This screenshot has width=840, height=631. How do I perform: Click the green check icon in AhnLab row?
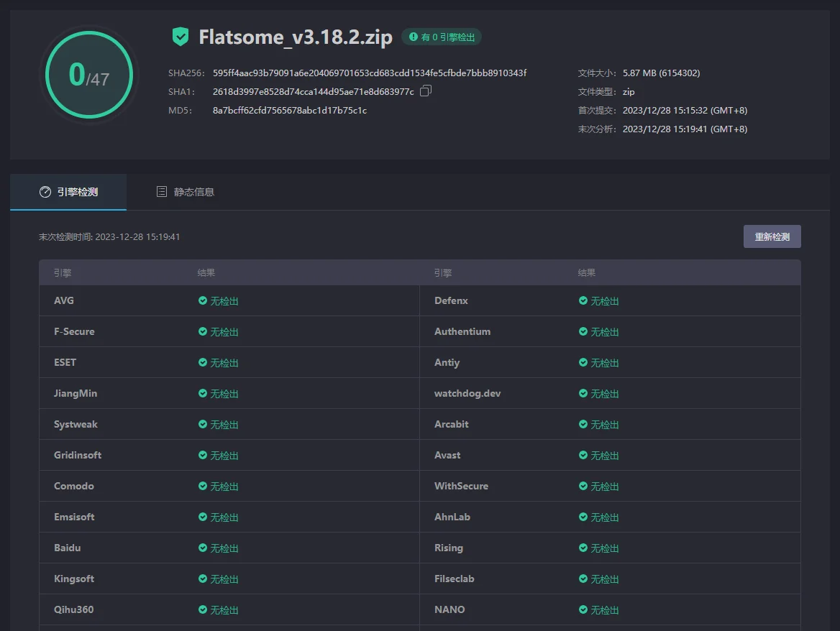(583, 517)
